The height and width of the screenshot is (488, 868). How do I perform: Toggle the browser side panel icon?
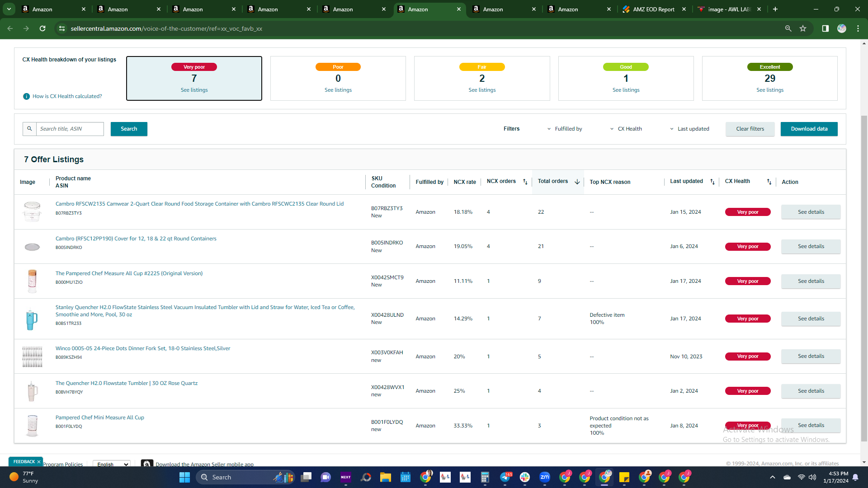click(x=825, y=28)
